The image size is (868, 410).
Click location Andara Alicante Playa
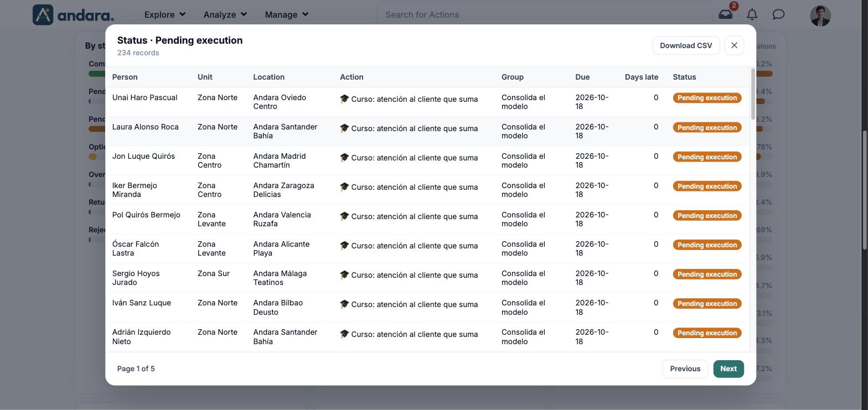pyautogui.click(x=281, y=248)
